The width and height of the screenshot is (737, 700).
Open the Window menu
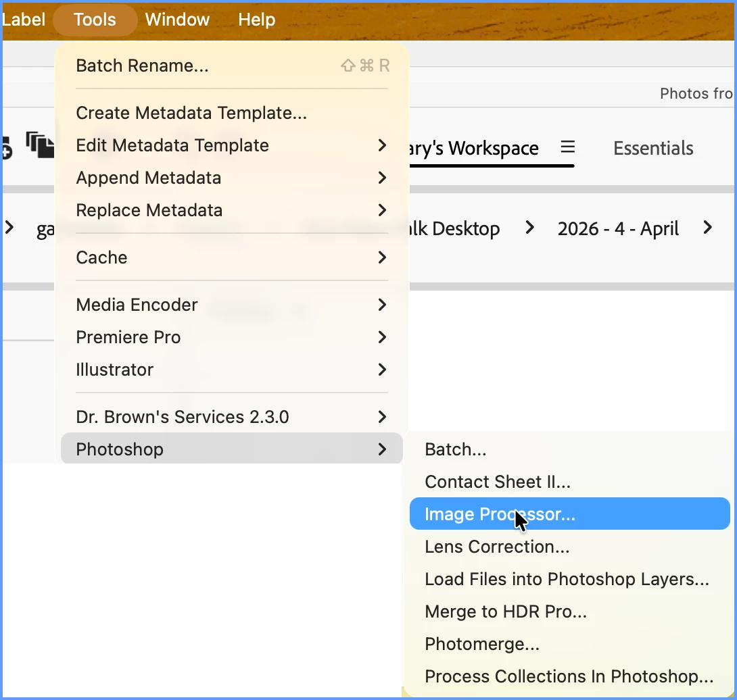point(177,20)
